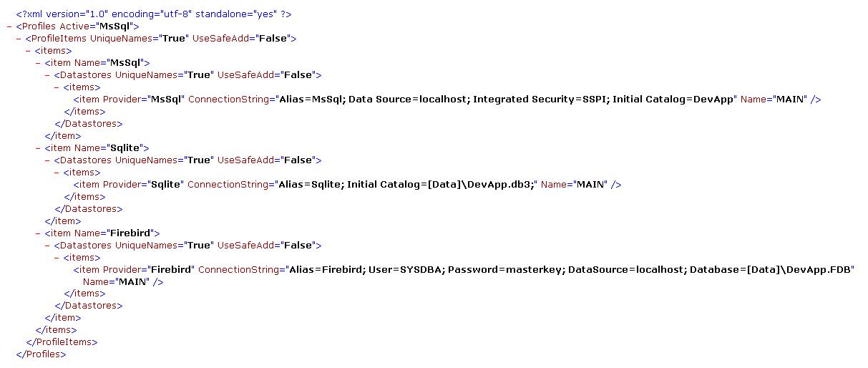Click the Provider="Firebird" attribute value
The width and height of the screenshot is (868, 368).
click(172, 270)
